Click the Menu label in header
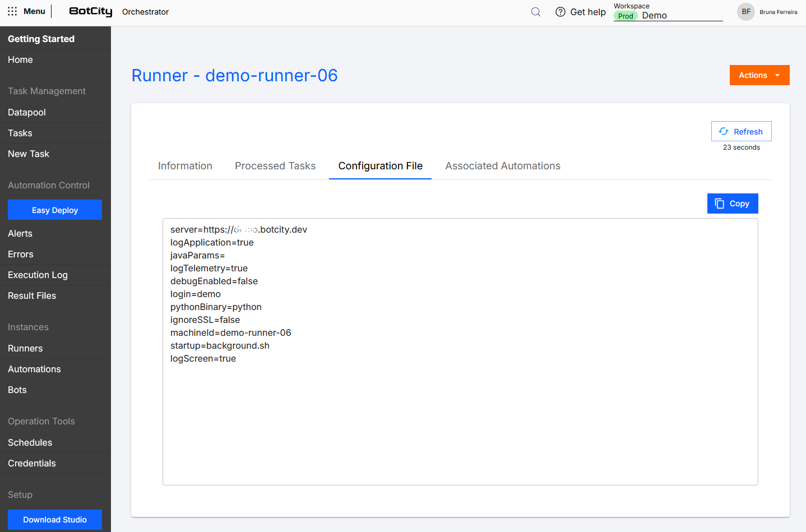This screenshot has width=806, height=532. tap(34, 11)
